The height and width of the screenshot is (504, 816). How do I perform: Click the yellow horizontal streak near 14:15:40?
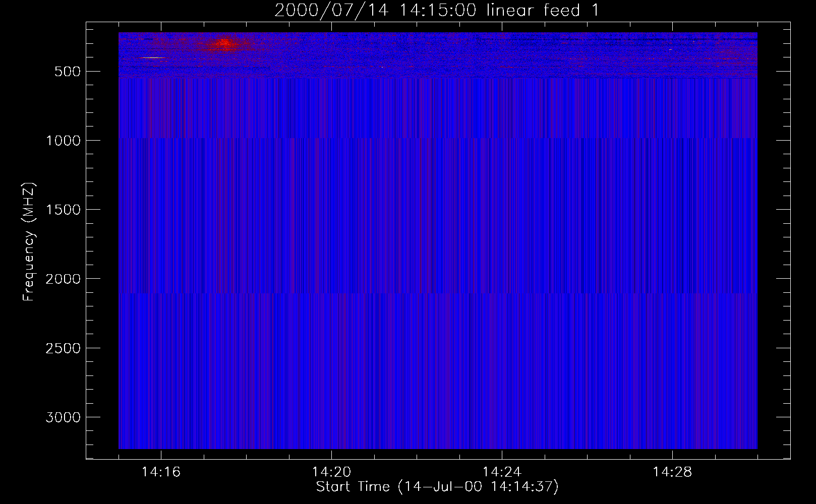[153, 58]
